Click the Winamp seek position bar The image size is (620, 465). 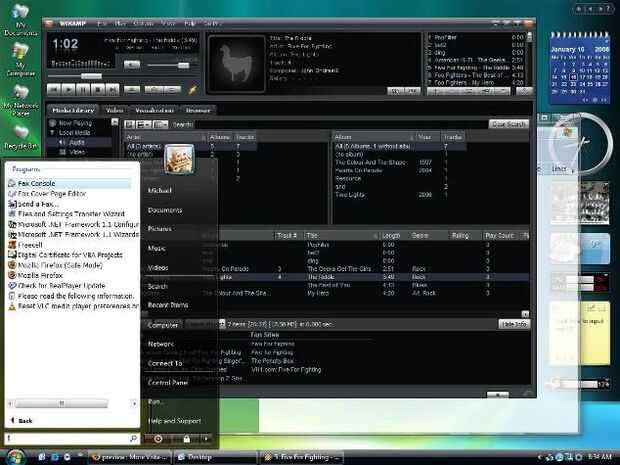[123, 76]
